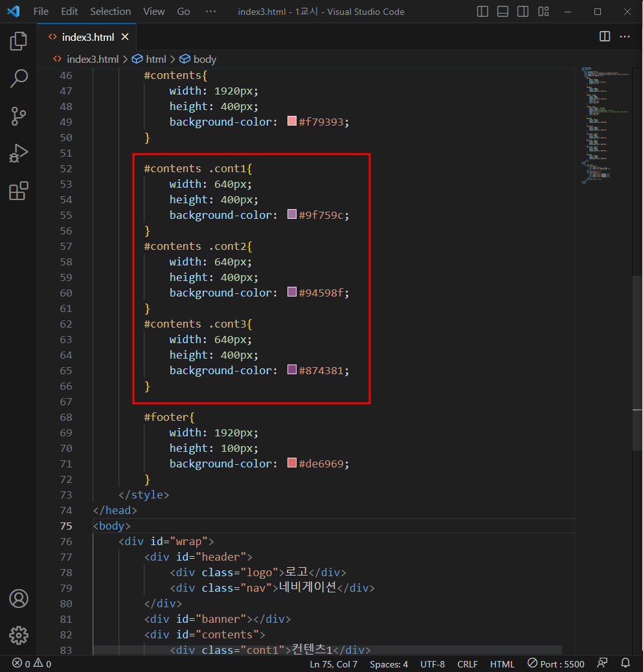The image size is (643, 672).
Task: Toggle the bottom panel layout
Action: point(503,12)
